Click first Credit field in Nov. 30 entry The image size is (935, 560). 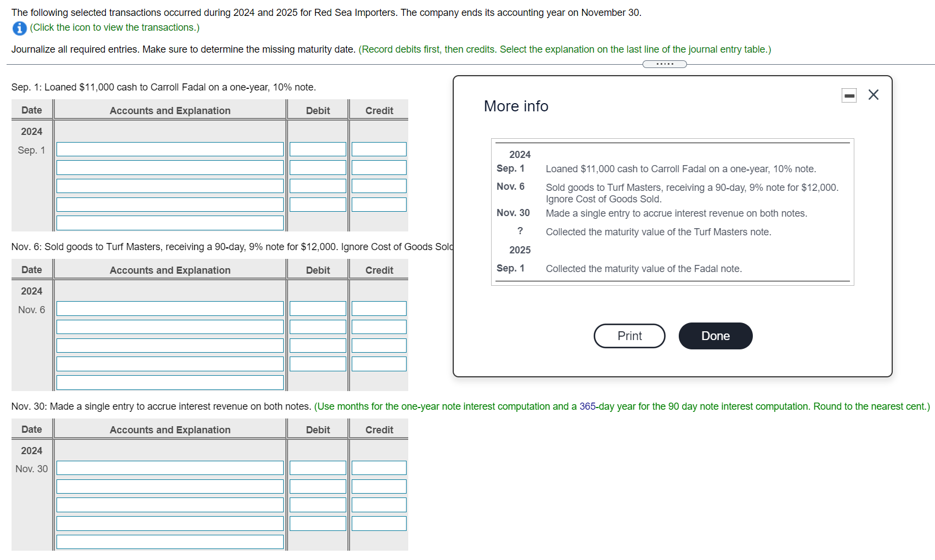(379, 468)
